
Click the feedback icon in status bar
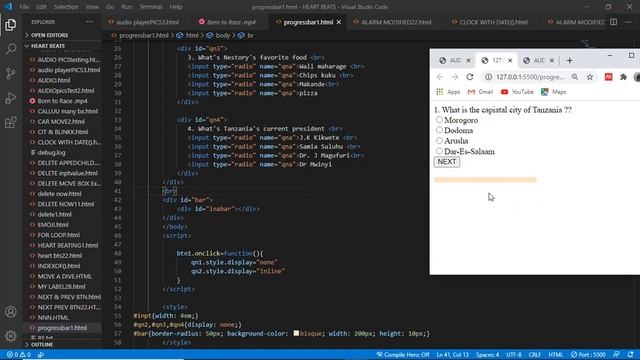(616, 355)
